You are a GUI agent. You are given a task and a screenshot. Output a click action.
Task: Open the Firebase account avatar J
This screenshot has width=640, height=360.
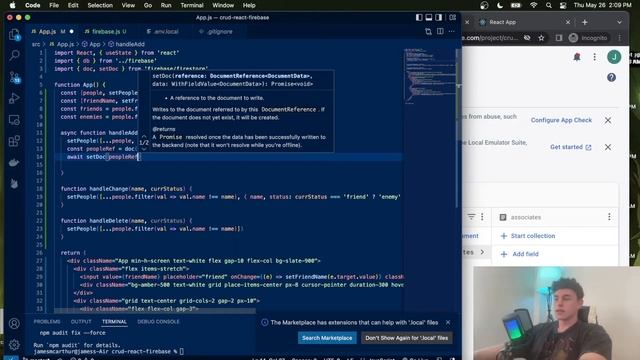point(614,57)
